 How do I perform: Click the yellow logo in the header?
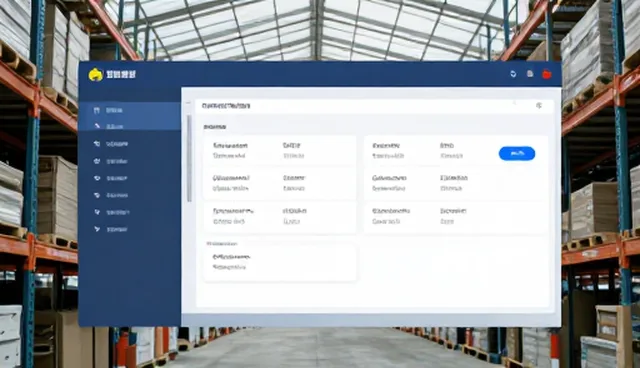pos(96,75)
